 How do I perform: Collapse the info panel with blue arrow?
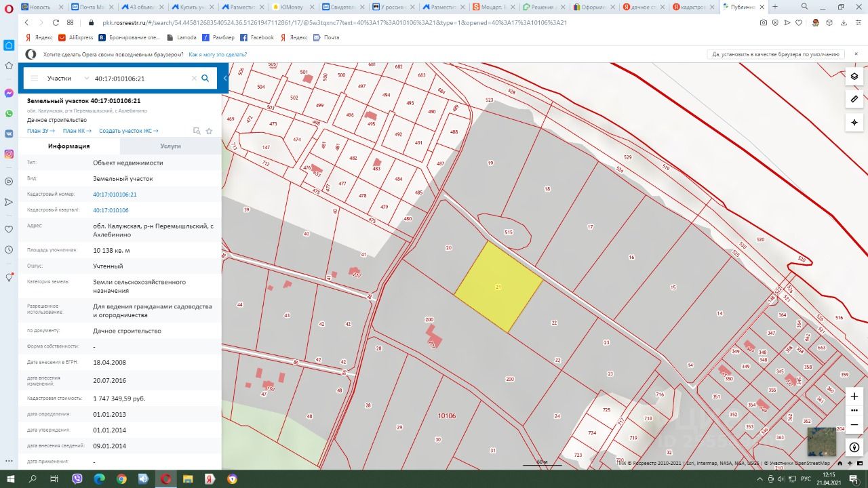(225, 78)
